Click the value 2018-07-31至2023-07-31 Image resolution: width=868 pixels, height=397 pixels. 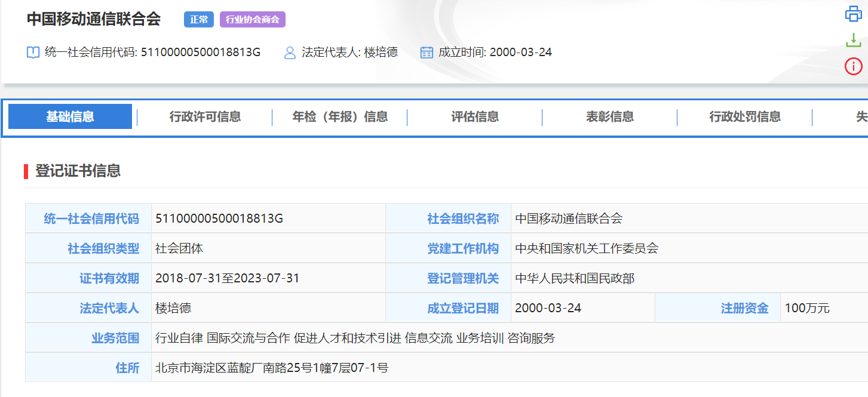pyautogui.click(x=227, y=278)
